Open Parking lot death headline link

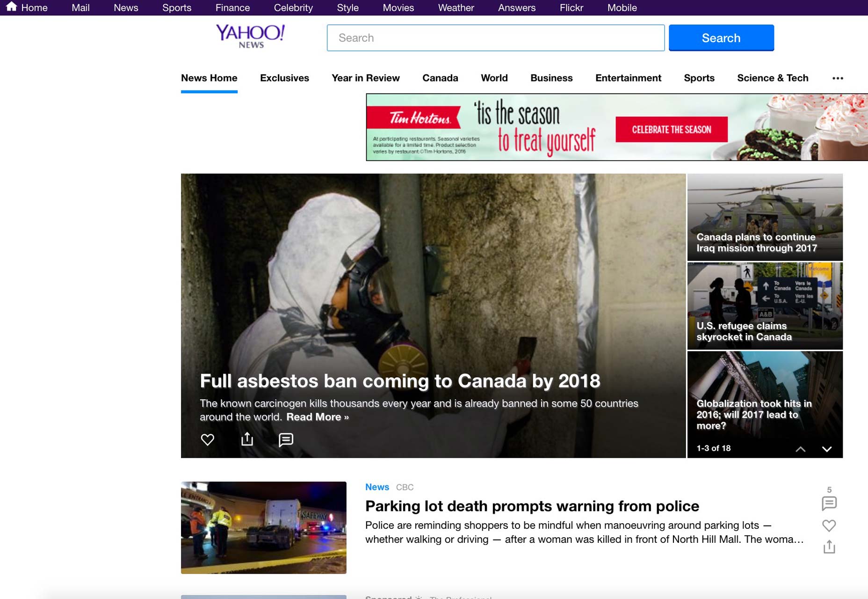[532, 506]
